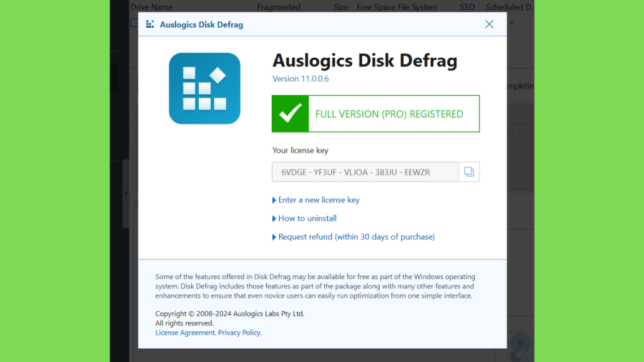This screenshot has height=362, width=644.
Task: Open Request refund within 30 days link
Action: pos(357,237)
